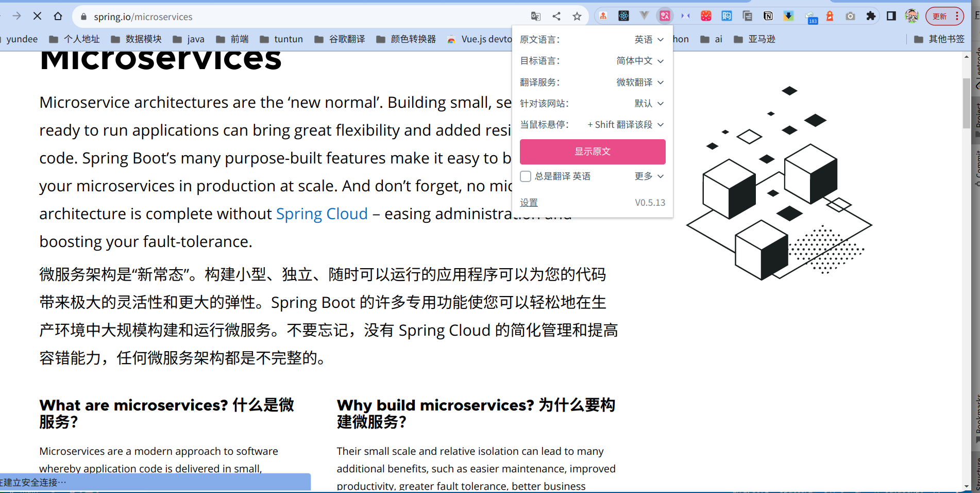Image resolution: width=980 pixels, height=493 pixels.
Task: Open the gray copy-pages extension icon
Action: [747, 17]
